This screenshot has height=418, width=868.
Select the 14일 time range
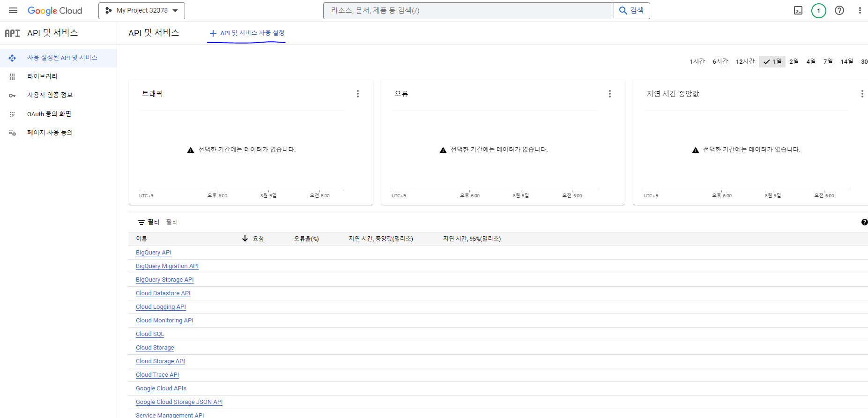pos(847,61)
